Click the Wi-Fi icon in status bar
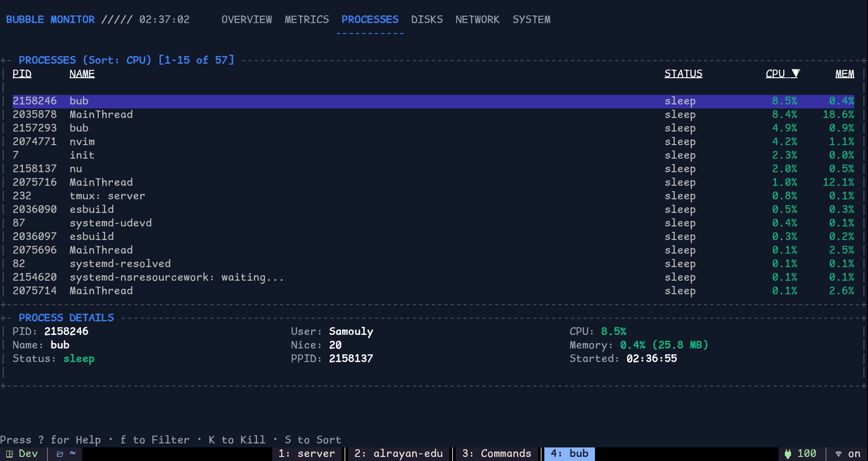This screenshot has height=461, width=868. pyautogui.click(x=839, y=454)
